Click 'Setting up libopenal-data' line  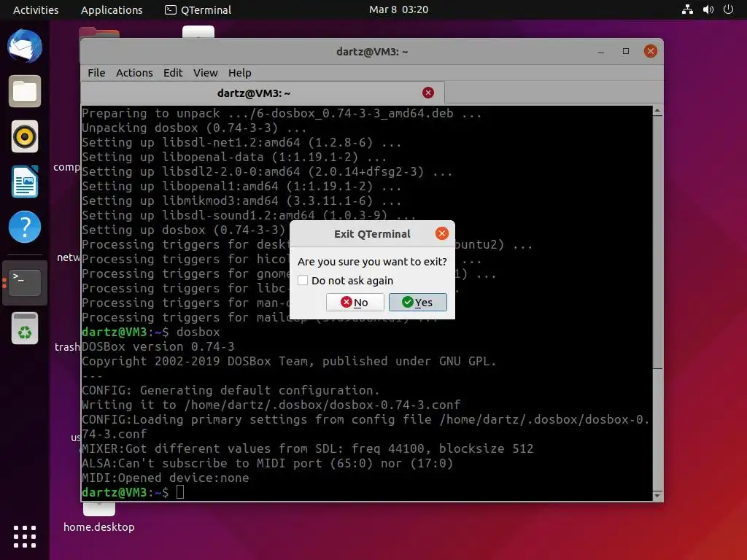click(x=234, y=157)
